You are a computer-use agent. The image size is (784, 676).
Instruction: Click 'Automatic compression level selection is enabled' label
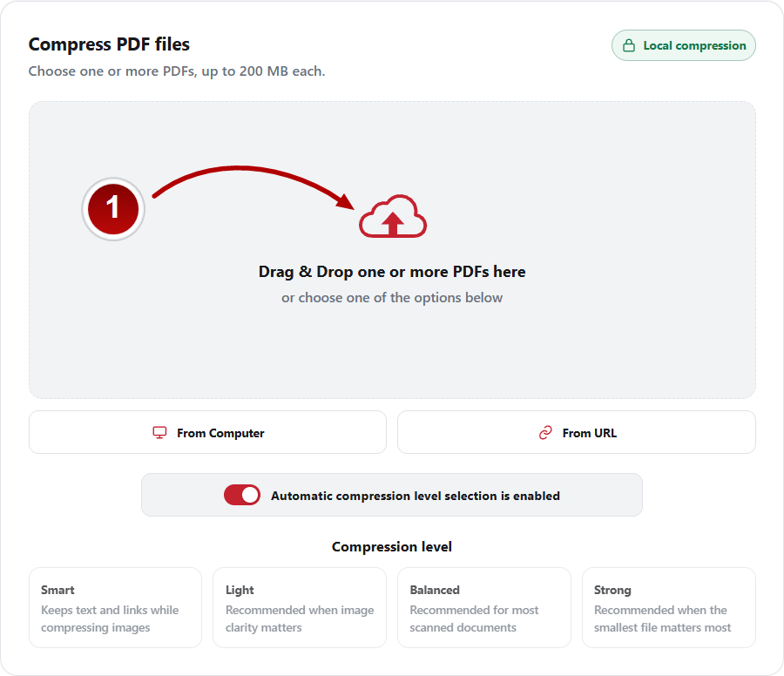(416, 496)
